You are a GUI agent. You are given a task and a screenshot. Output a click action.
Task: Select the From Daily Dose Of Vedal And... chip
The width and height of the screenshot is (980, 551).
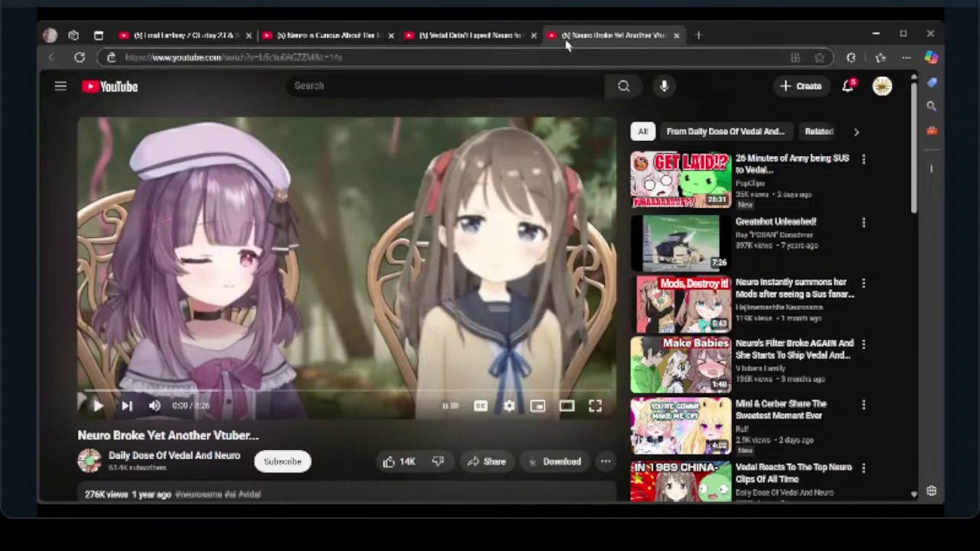[x=725, y=132]
